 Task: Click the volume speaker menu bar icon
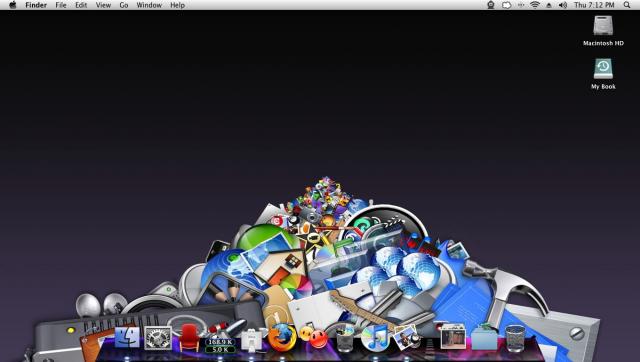563,5
